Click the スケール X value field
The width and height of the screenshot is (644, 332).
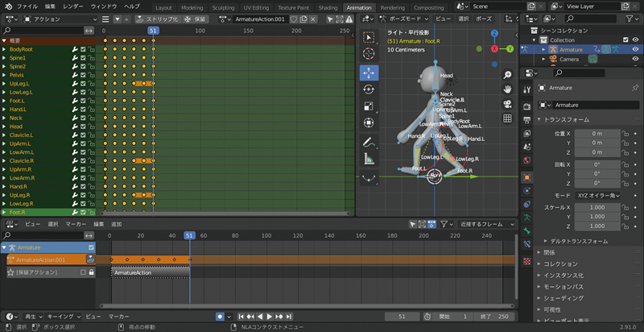597,208
